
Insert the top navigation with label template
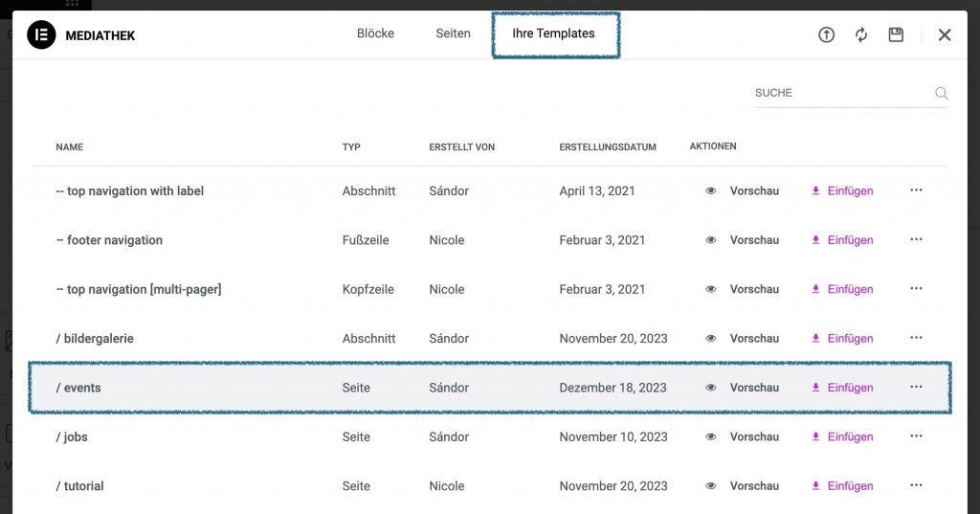842,191
